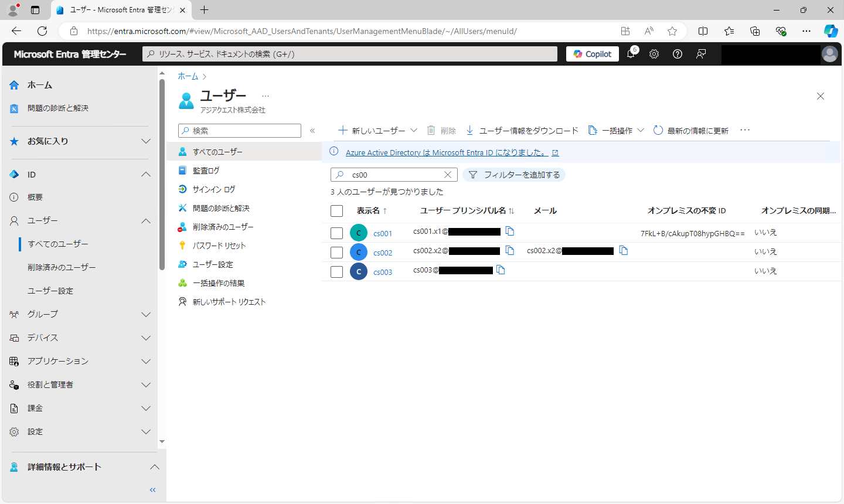
Task: Click 最新の情報に更新 refresh button
Action: [691, 131]
